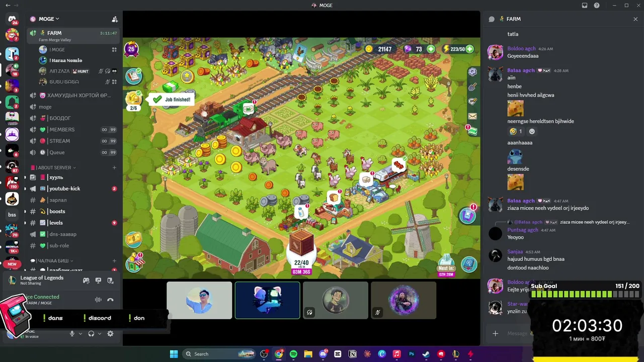
Task: Open the sub-role channel
Action: coord(74,246)
